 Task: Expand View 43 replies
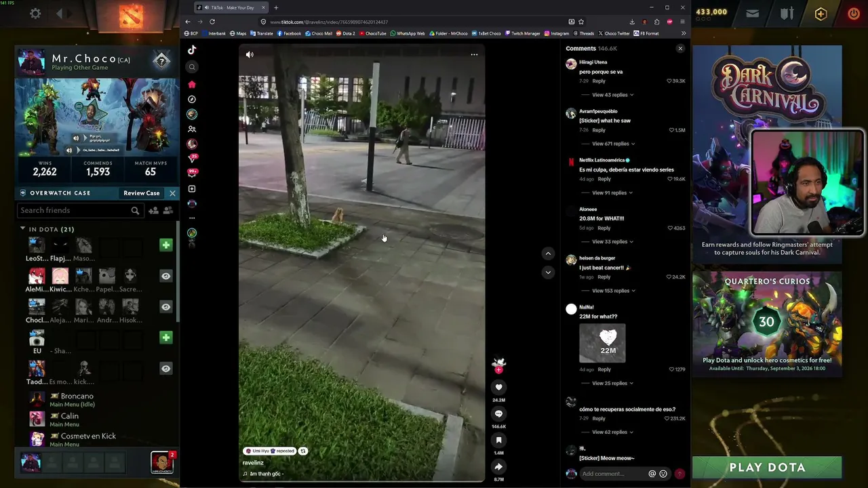(612, 95)
